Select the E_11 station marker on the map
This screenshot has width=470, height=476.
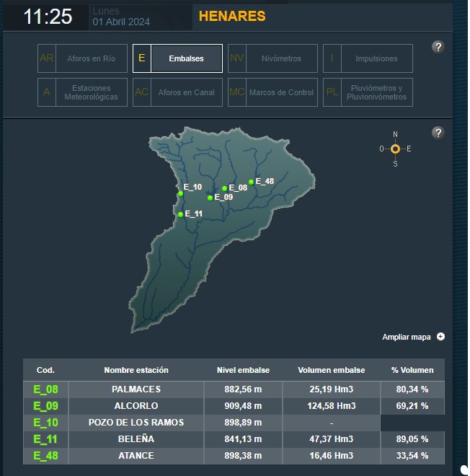pos(180,215)
